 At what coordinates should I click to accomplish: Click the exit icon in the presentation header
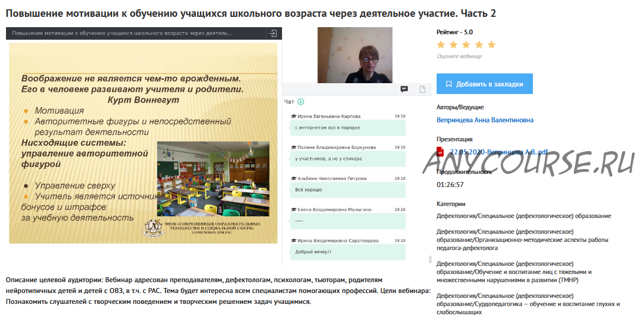click(273, 33)
